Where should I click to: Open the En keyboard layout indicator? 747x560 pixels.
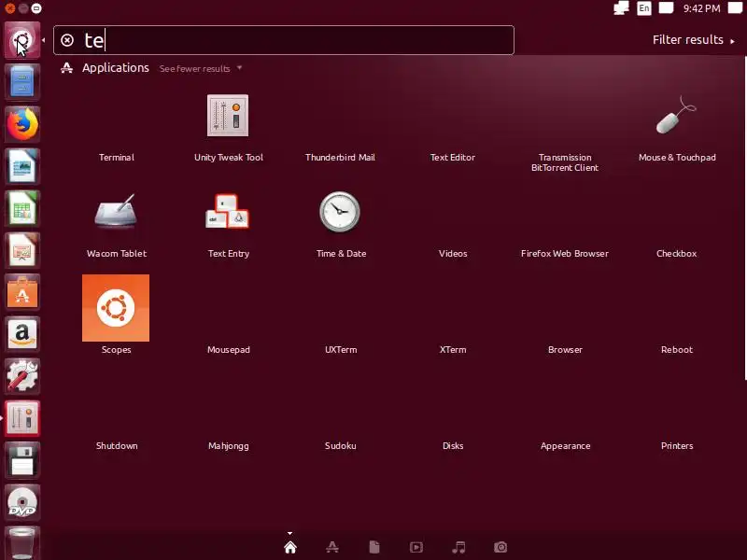[x=644, y=8]
